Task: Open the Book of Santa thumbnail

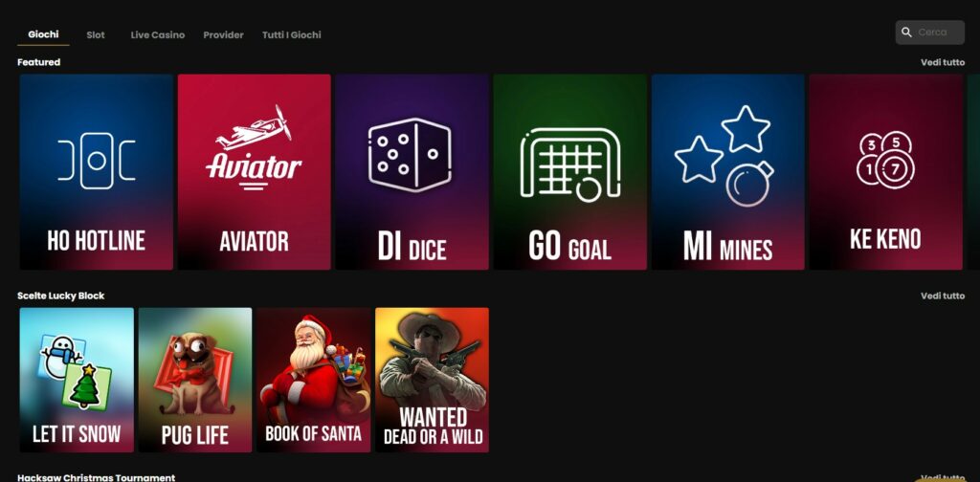Action: [313, 380]
